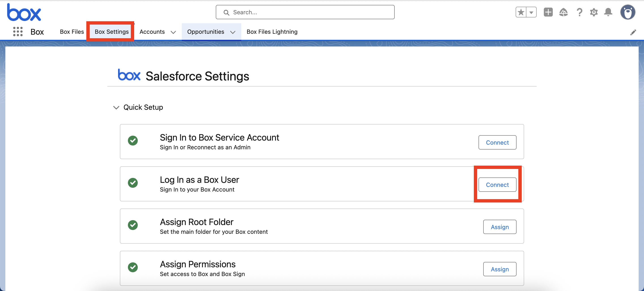Image resolution: width=644 pixels, height=291 pixels.
Task: Switch to the Box Files tab
Action: [x=72, y=32]
